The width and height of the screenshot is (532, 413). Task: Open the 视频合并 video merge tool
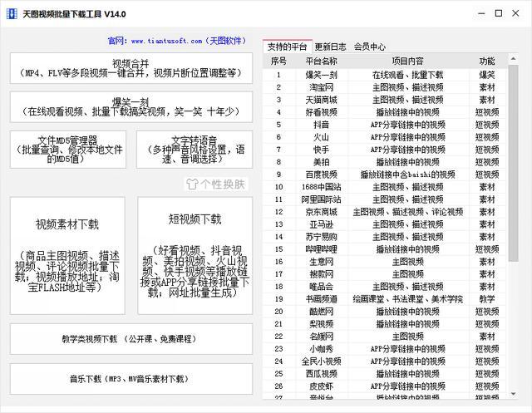click(x=131, y=68)
